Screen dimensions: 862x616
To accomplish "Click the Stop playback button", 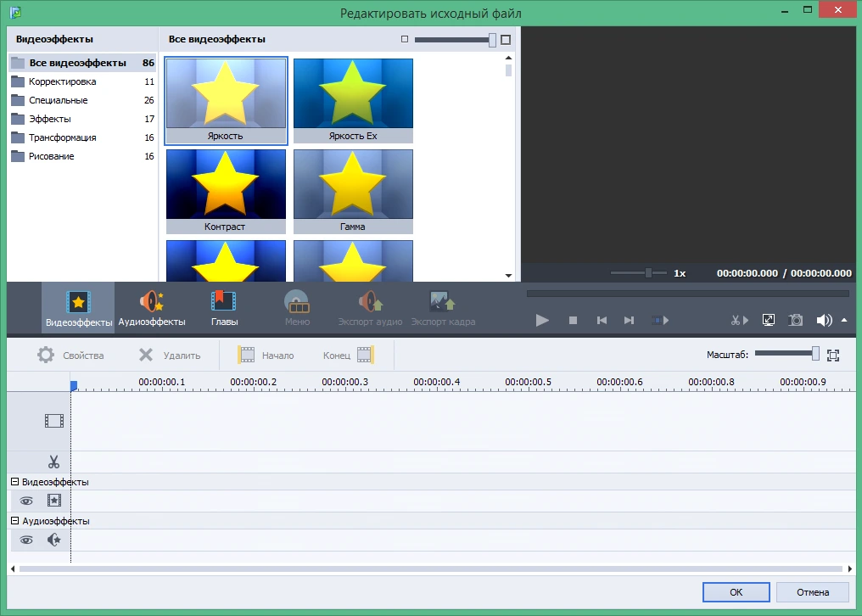I will pos(573,320).
